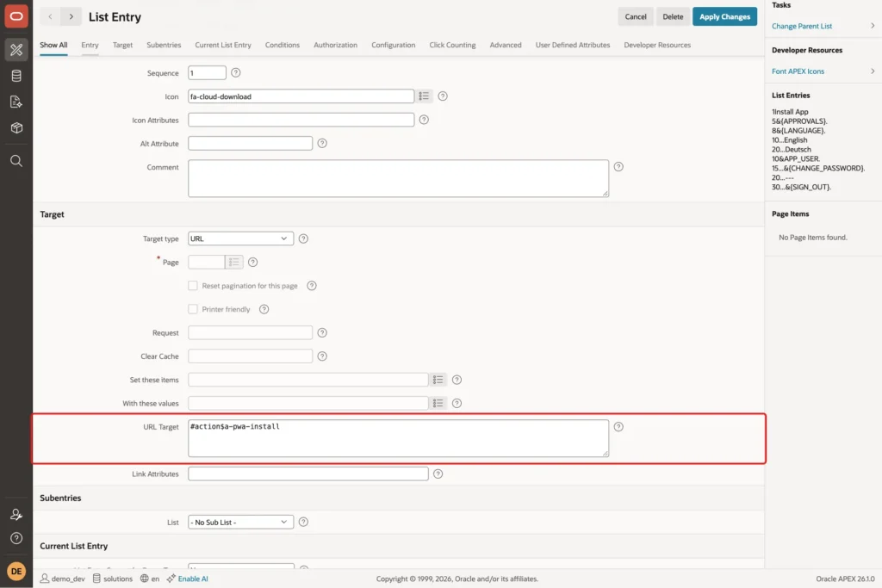The image size is (882, 588).
Task: Open Administration user icon in sidebar
Action: click(x=16, y=514)
